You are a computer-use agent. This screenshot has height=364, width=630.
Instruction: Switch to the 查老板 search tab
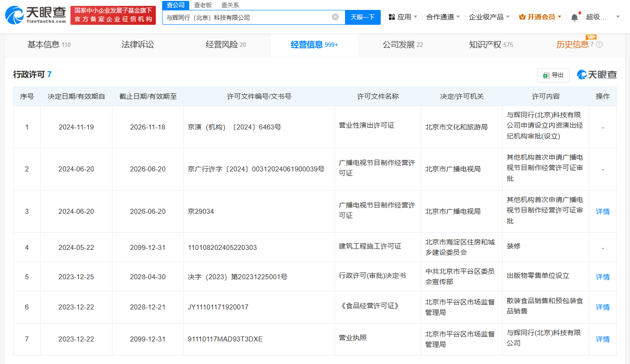pos(203,5)
